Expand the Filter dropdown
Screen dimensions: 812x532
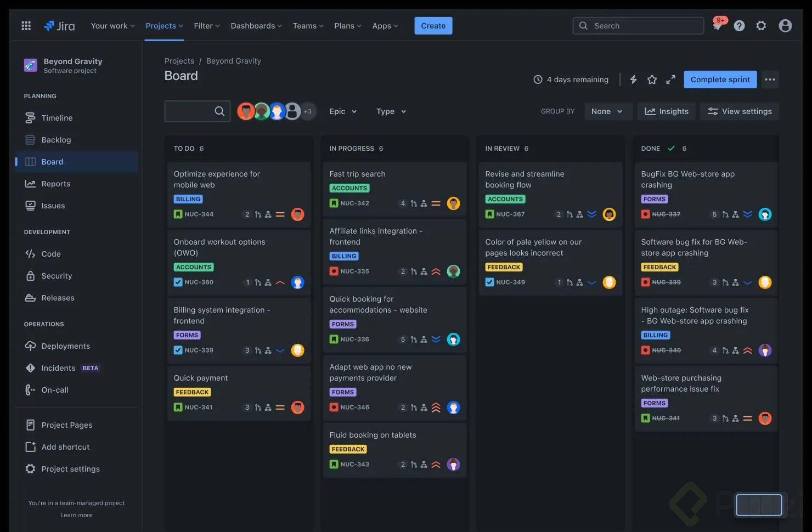(x=207, y=26)
